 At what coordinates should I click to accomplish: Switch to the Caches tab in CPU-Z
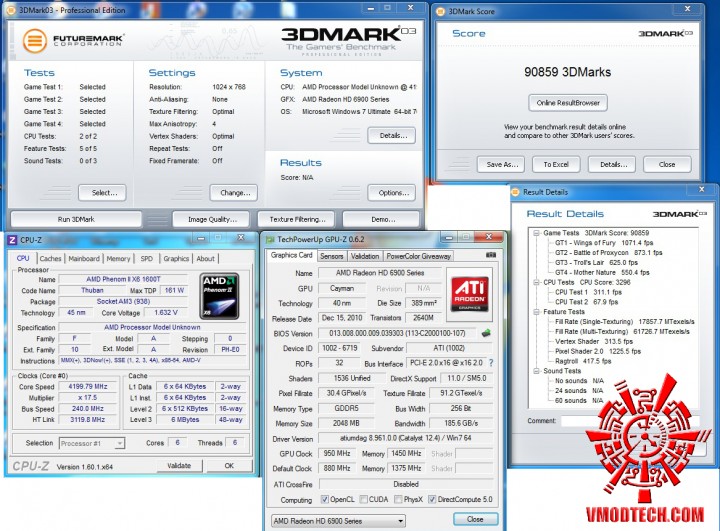51,259
